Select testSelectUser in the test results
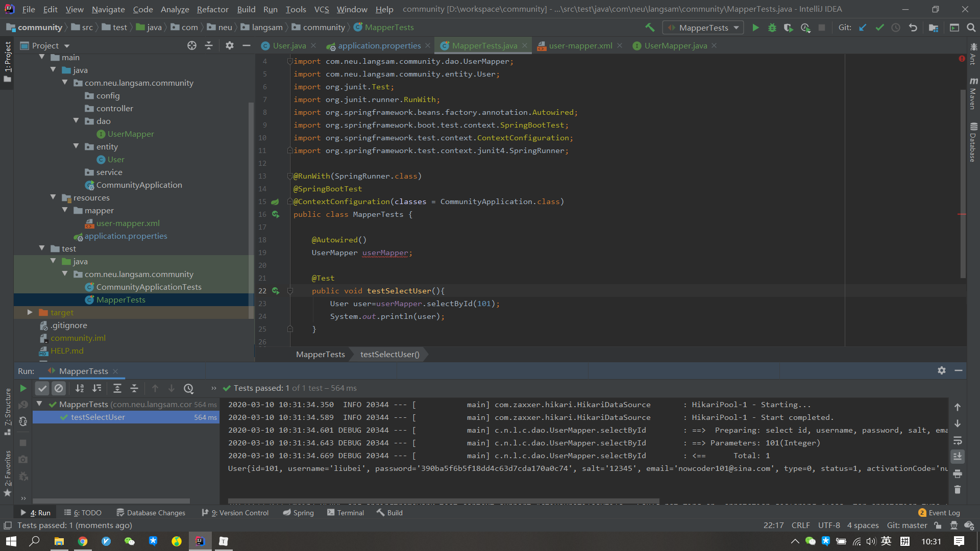The image size is (980, 551). 98,417
